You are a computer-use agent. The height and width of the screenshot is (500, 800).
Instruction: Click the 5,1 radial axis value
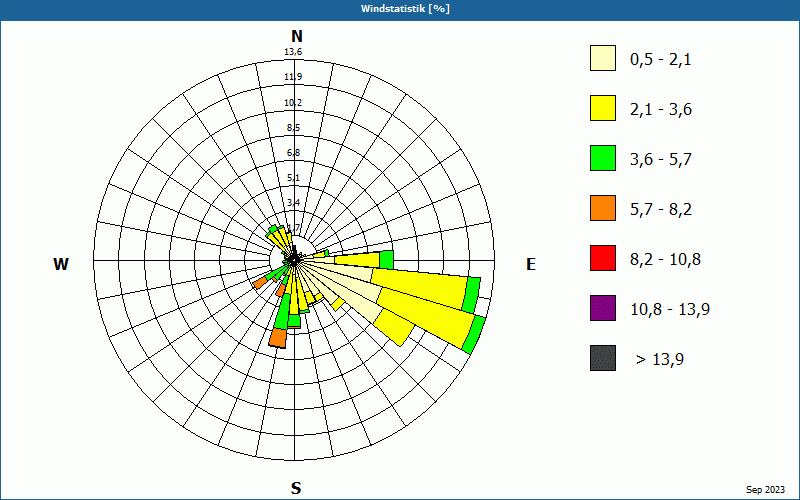click(x=293, y=178)
